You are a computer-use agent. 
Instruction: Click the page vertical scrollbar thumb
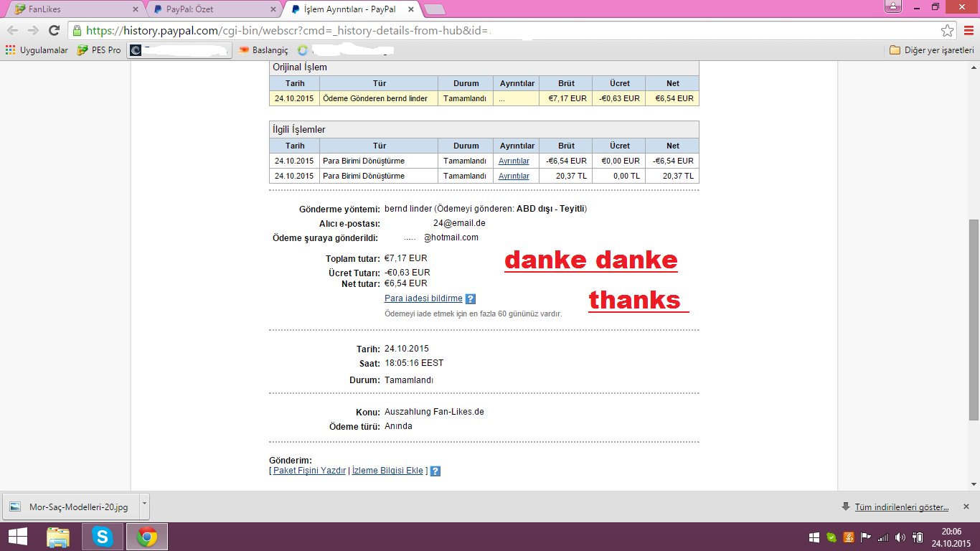tap(974, 319)
